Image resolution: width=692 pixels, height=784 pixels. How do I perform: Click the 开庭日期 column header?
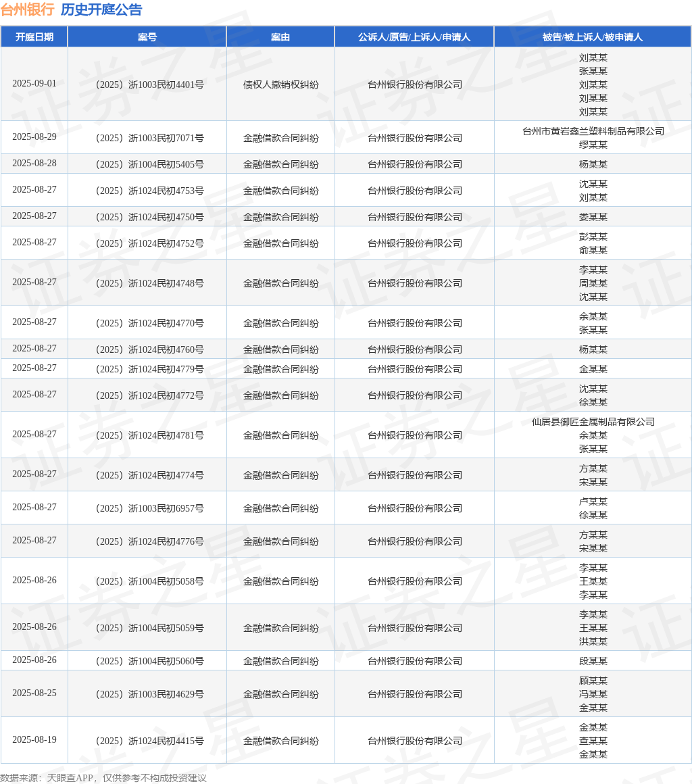pos(34,37)
